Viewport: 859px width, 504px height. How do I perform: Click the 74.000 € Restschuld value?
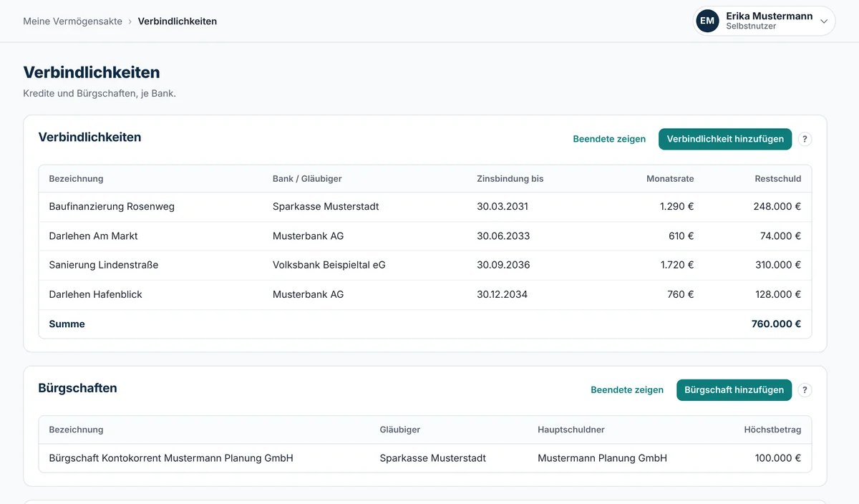(780, 236)
